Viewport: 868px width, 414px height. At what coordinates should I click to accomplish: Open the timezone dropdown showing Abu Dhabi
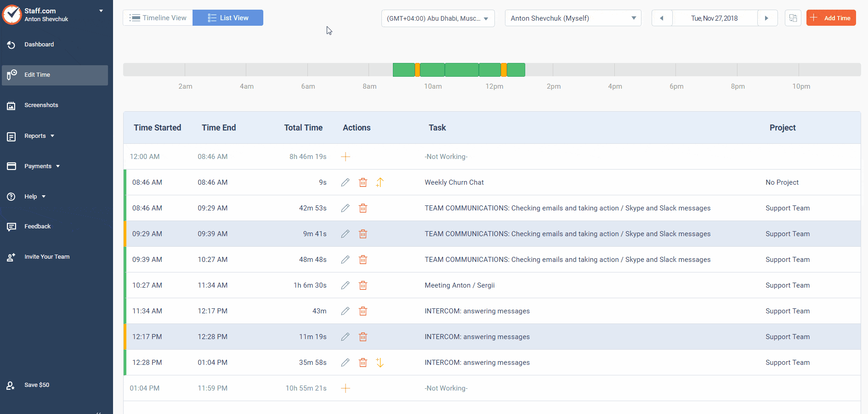[437, 18]
